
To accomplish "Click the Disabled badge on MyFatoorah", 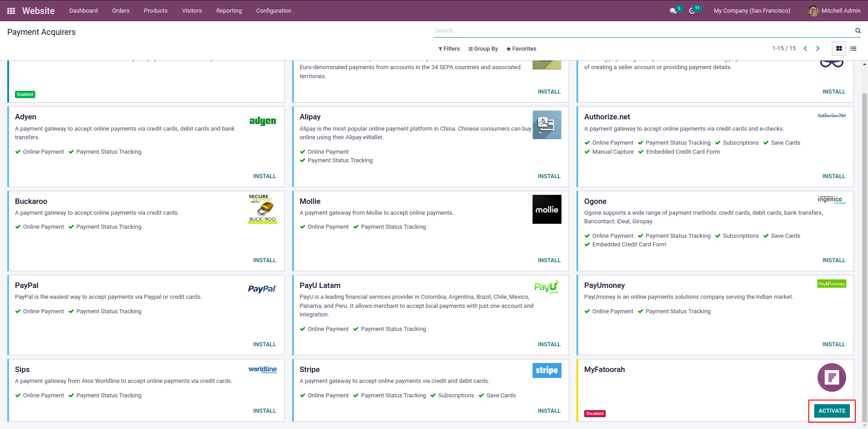I will coord(595,414).
